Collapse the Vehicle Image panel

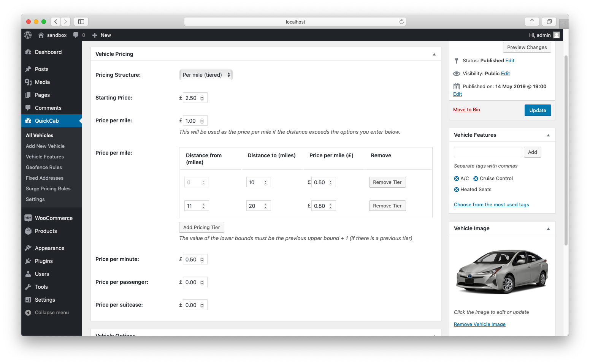(548, 229)
